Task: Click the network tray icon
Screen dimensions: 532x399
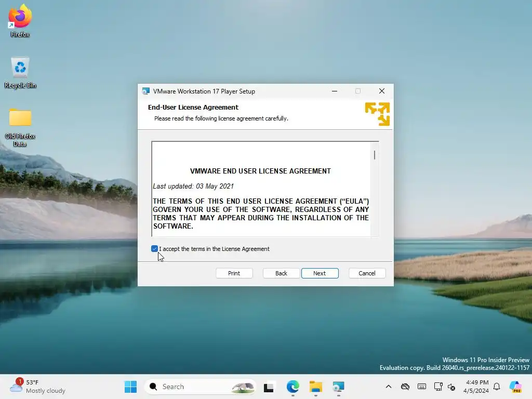Action: (438, 387)
